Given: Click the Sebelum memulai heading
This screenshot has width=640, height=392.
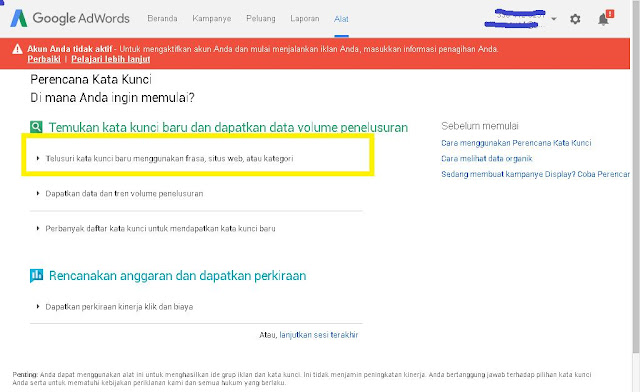Looking at the screenshot, I should coord(480,126).
